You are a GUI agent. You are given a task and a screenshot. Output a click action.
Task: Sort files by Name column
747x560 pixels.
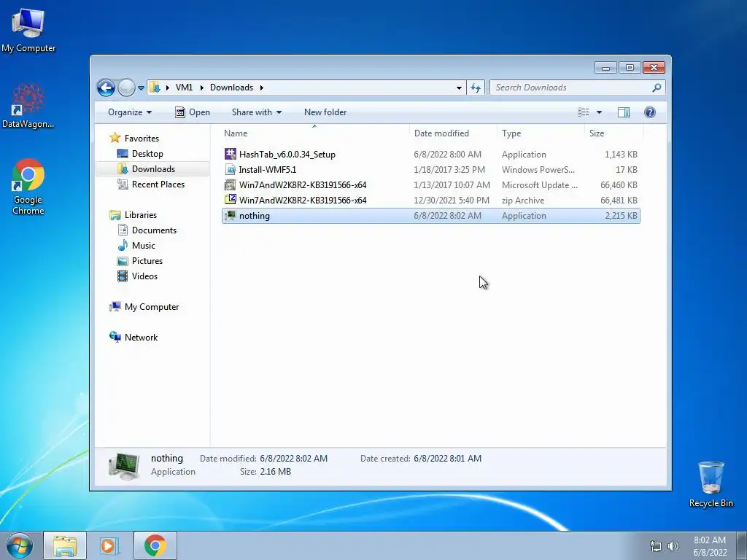click(314, 133)
